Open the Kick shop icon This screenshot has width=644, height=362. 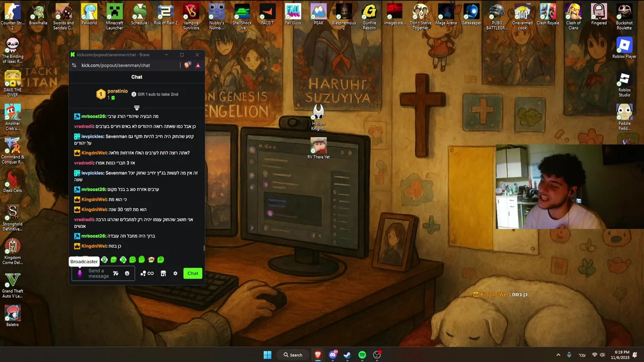(x=163, y=274)
